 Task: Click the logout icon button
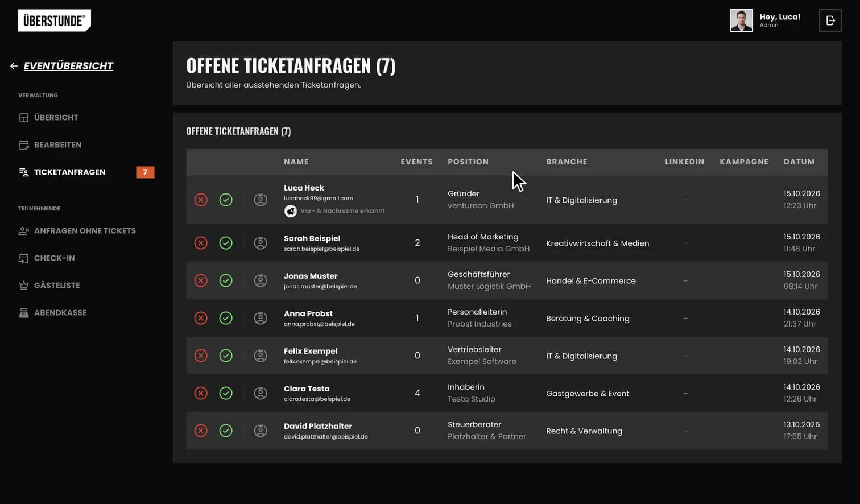[x=830, y=20]
